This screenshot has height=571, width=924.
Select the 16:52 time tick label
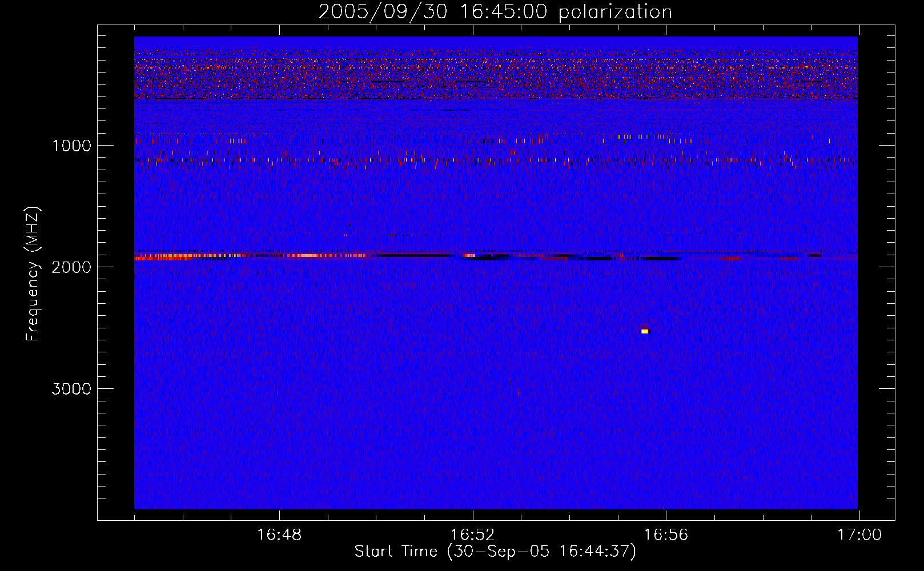[x=473, y=535]
